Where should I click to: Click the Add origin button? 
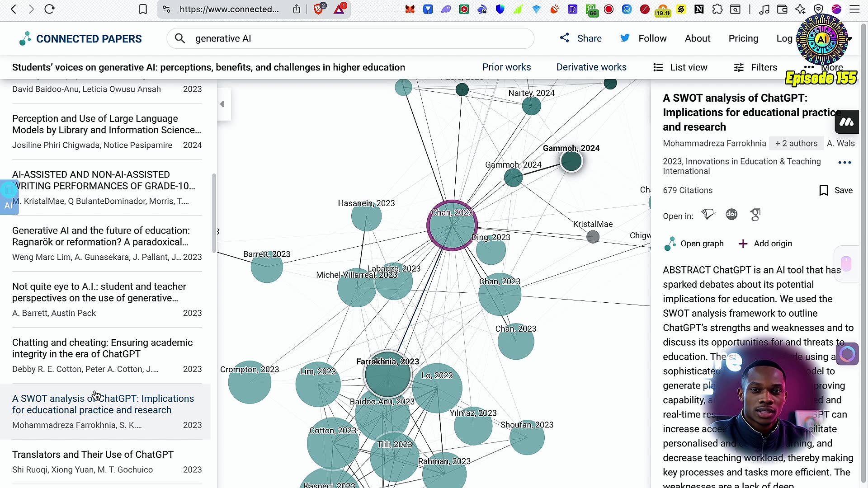click(764, 244)
